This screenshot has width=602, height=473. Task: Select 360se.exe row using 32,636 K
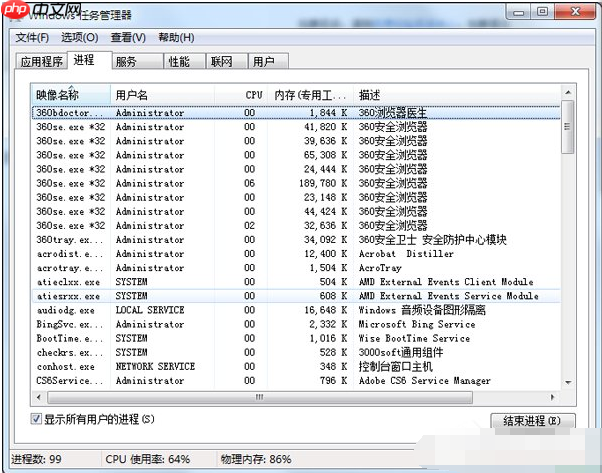click(296, 226)
